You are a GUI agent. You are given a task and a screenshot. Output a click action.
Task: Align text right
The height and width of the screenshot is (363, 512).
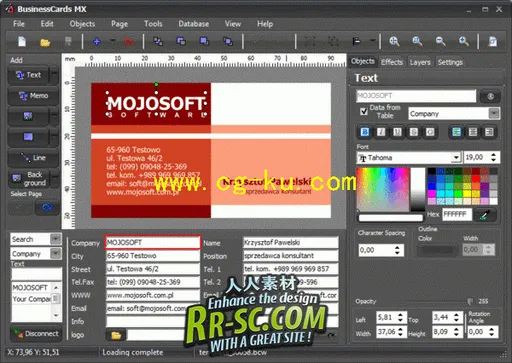coord(489,132)
